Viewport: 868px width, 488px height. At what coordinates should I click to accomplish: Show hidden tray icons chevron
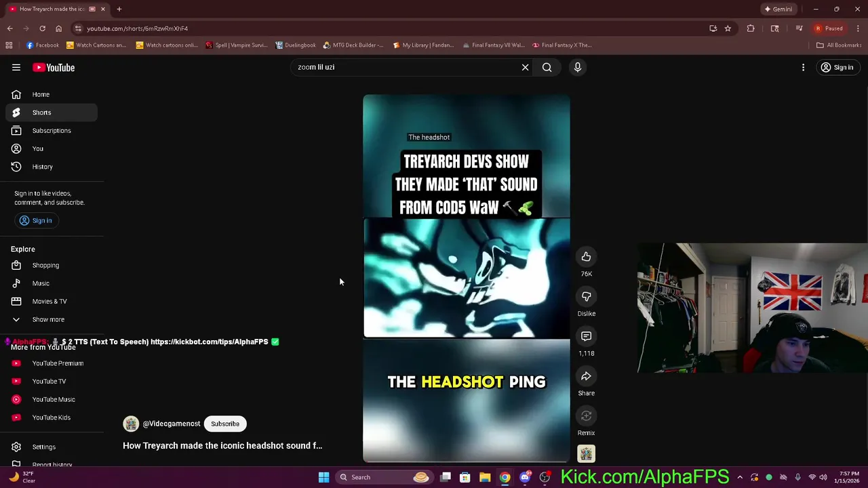click(x=740, y=477)
